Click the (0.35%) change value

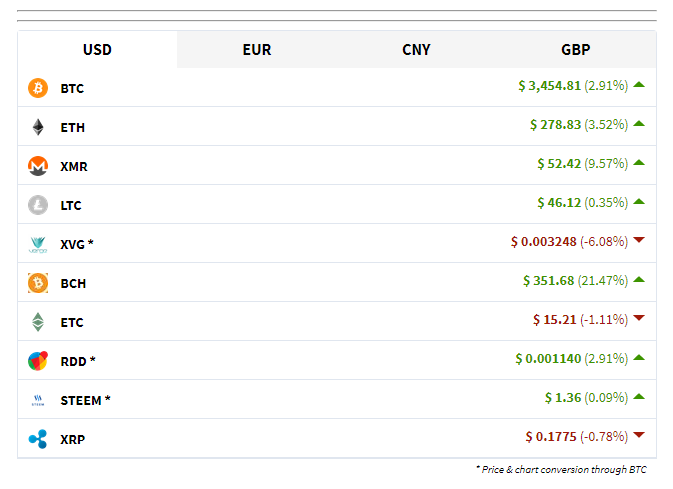pos(606,203)
